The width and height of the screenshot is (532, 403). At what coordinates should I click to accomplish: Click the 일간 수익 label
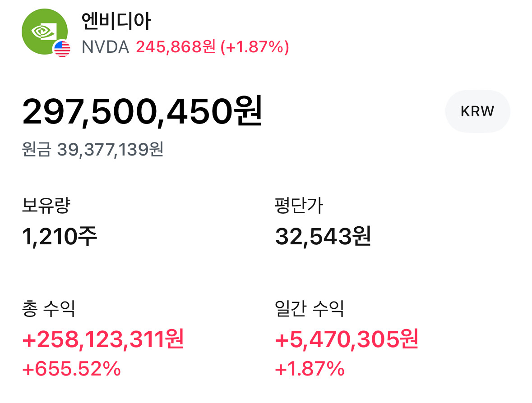point(309,309)
